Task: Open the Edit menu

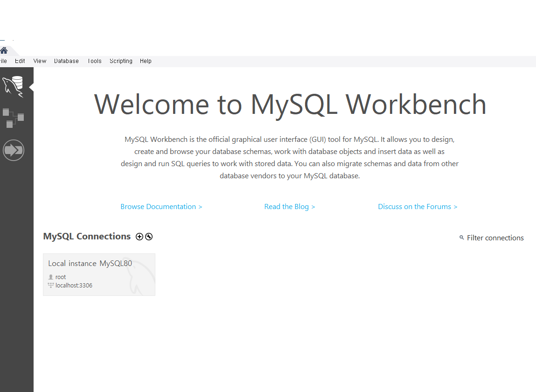Action: pyautogui.click(x=20, y=61)
